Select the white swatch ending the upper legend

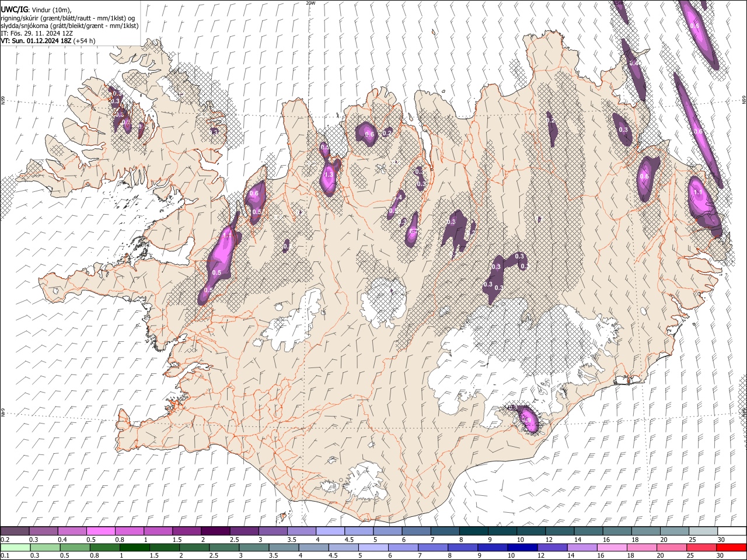point(732,531)
